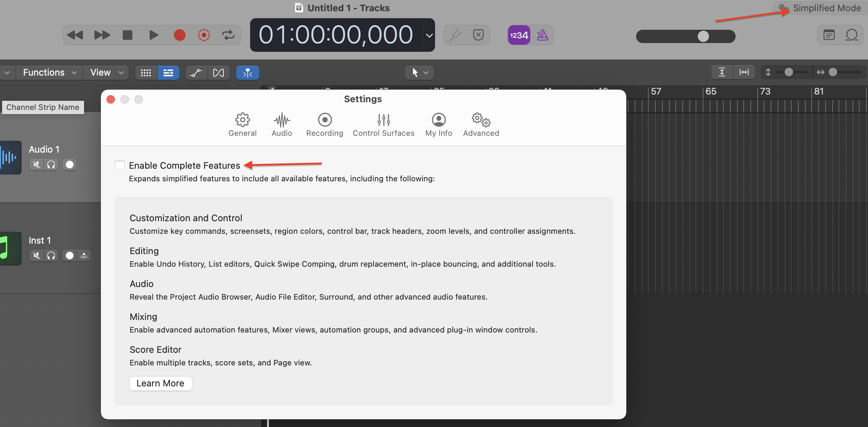Click the Flex view button

click(219, 73)
